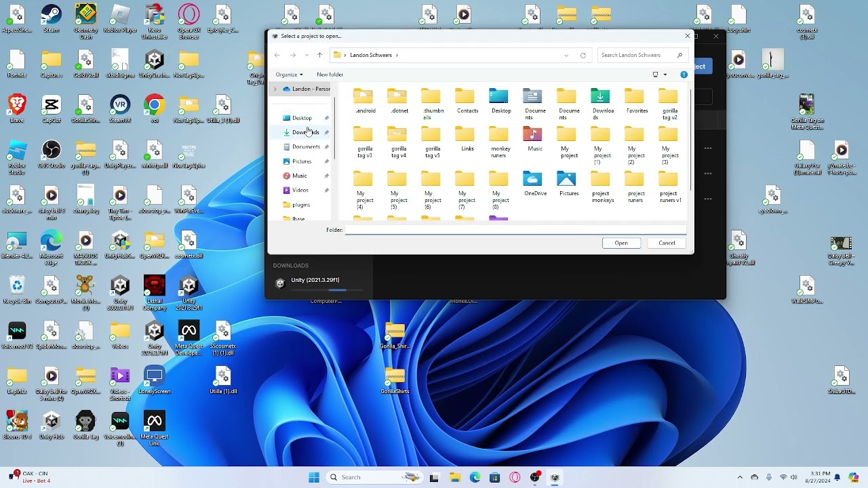Screen dimensions: 868x488
Task: Navigate back in the file dialog
Action: tap(277, 56)
